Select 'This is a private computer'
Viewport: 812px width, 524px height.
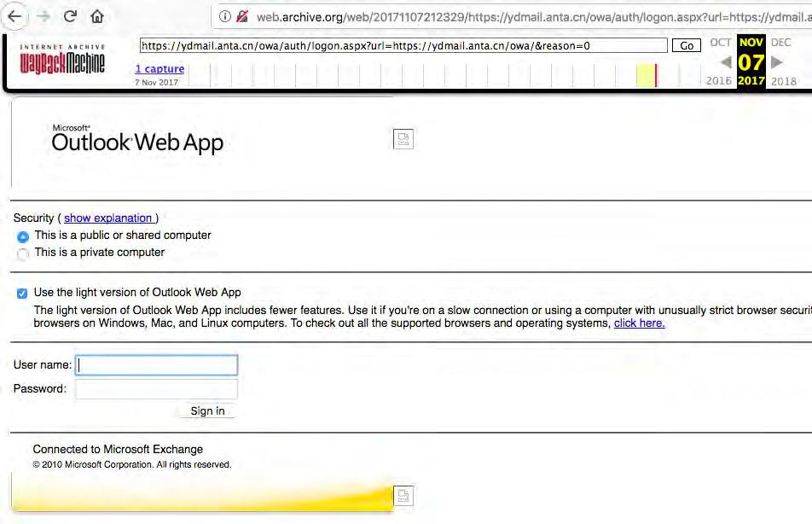click(x=23, y=254)
